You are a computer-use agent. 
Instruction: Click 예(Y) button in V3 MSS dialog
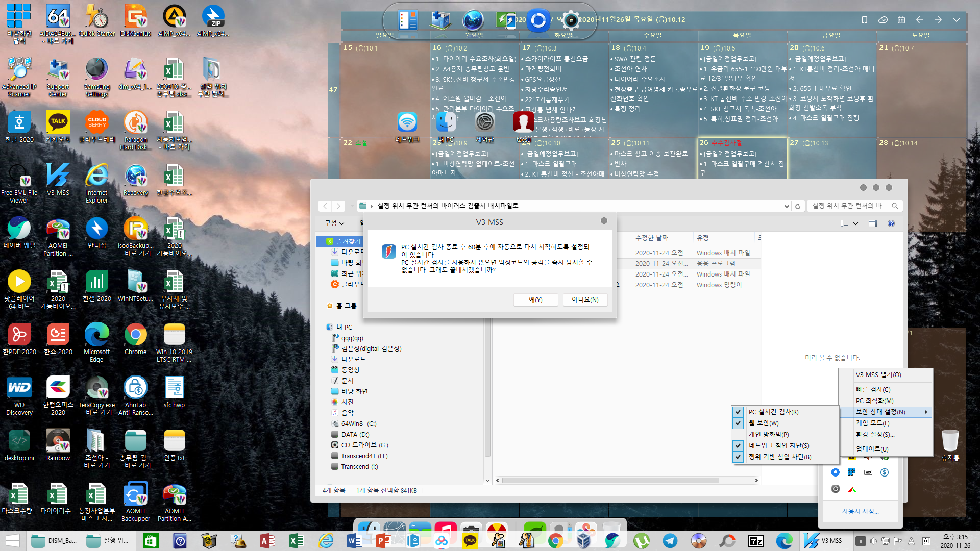coord(535,300)
